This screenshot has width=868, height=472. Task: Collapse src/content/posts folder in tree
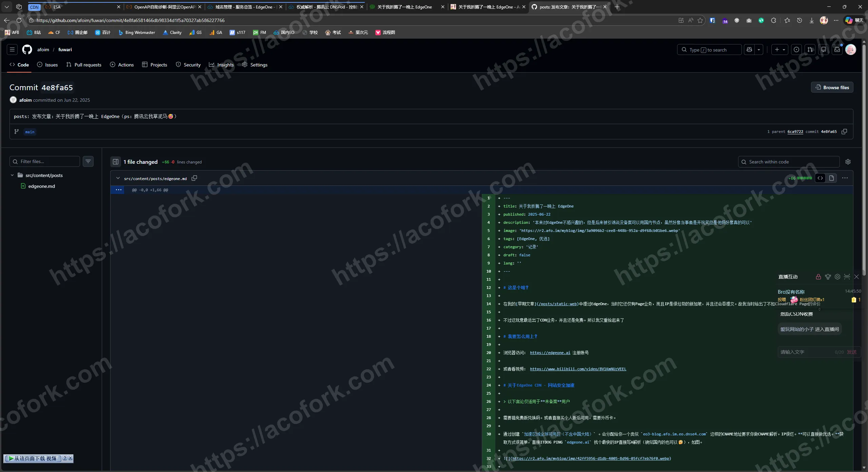pyautogui.click(x=12, y=175)
